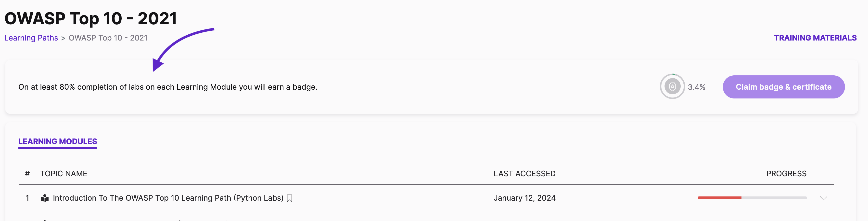Viewport: 868px width, 221px height.
Task: Click the OWASP Top 10 - 2021 breadcrumb item
Action: (x=108, y=38)
